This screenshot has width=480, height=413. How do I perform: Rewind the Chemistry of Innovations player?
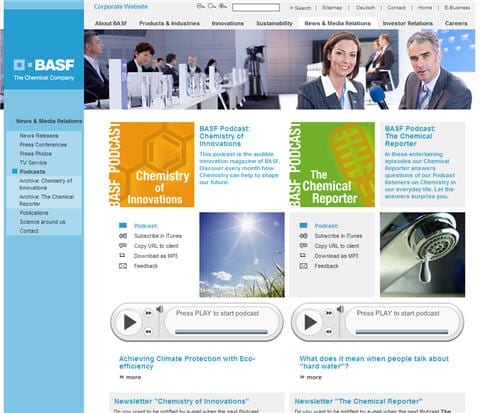coord(148,331)
